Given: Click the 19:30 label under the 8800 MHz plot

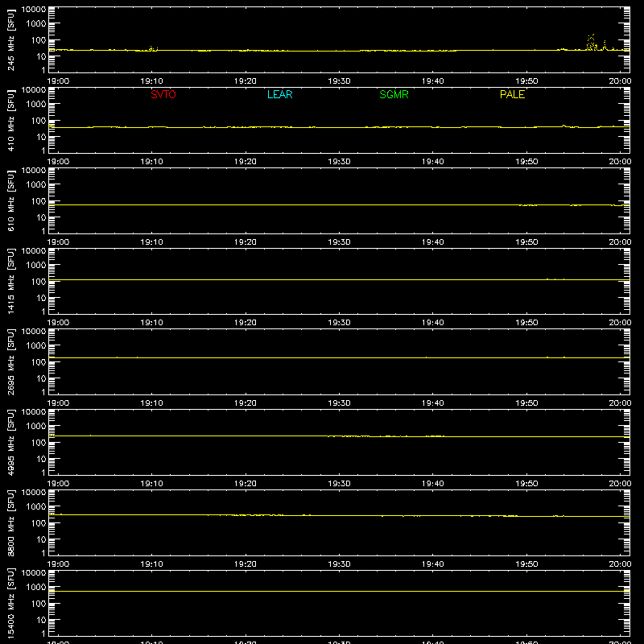Looking at the screenshot, I should point(339,564).
